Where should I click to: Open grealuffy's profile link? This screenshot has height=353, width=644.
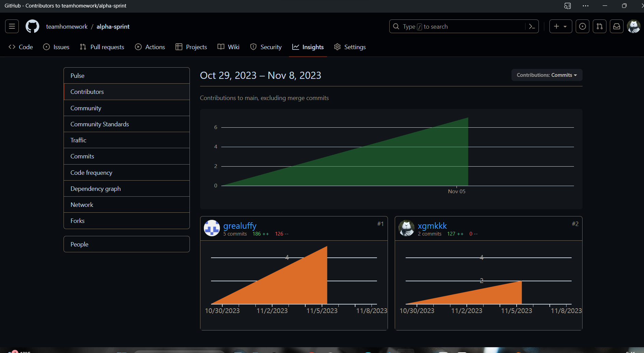click(x=240, y=226)
